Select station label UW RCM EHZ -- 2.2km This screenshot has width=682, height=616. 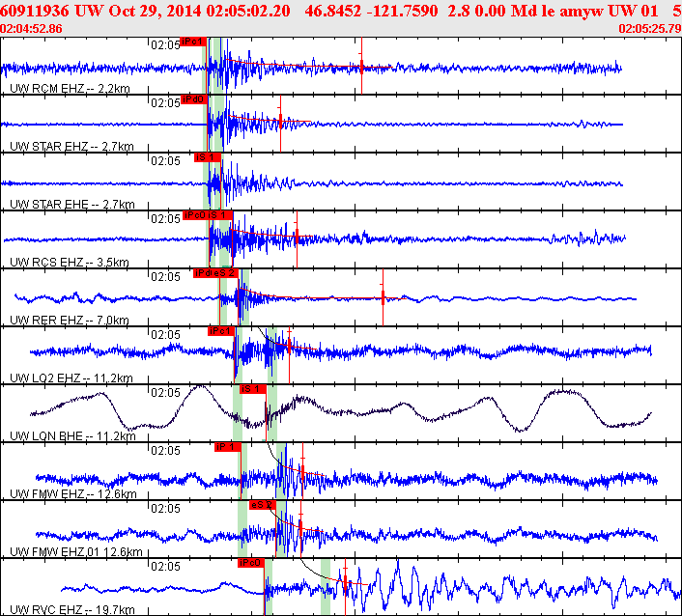tap(70, 89)
